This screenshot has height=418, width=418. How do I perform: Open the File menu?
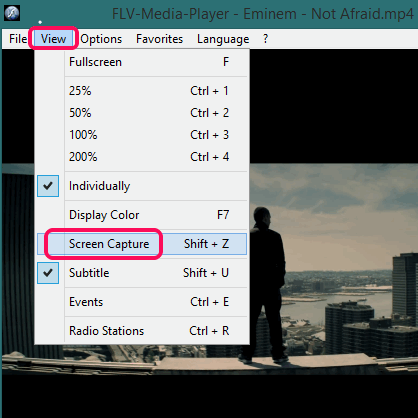18,39
